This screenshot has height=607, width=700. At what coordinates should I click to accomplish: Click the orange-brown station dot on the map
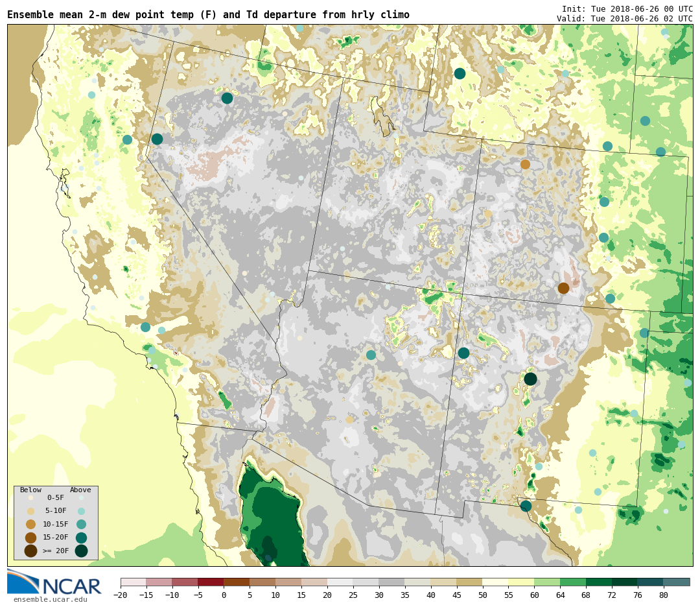[525, 164]
